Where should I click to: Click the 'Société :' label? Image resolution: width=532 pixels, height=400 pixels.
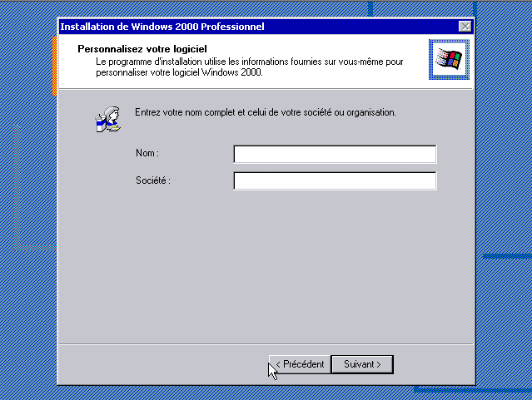click(153, 180)
